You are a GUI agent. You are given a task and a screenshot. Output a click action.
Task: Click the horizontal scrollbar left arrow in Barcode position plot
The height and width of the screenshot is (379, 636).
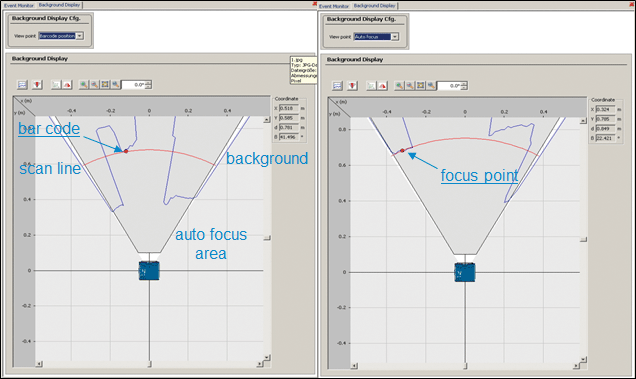(39, 364)
